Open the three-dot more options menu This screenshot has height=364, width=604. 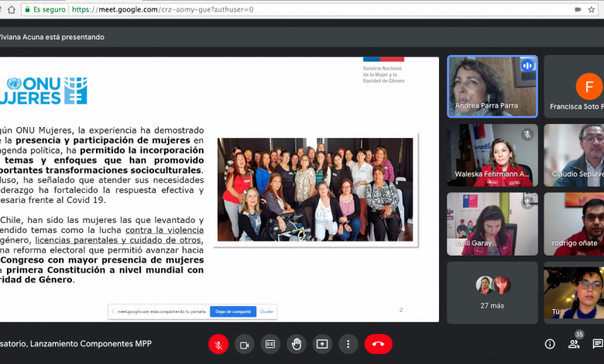348,344
